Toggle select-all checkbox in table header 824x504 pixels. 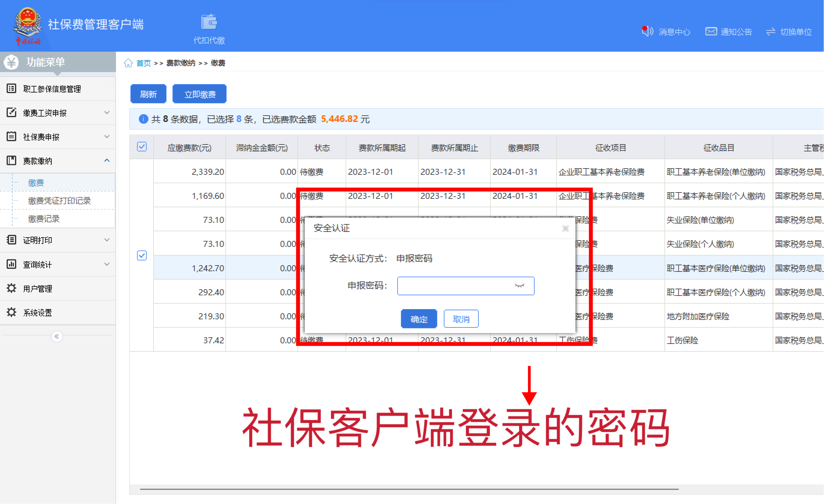click(x=142, y=147)
